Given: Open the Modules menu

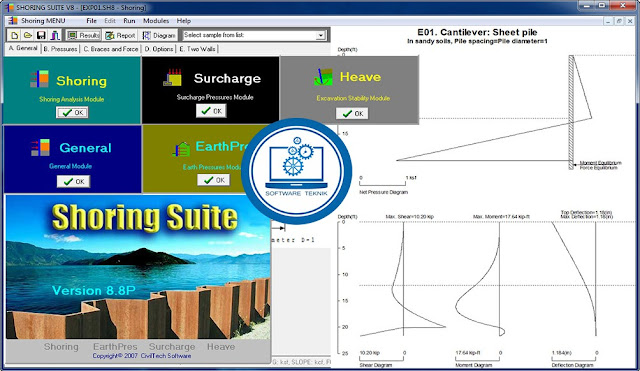Looking at the screenshot, I should (x=156, y=21).
